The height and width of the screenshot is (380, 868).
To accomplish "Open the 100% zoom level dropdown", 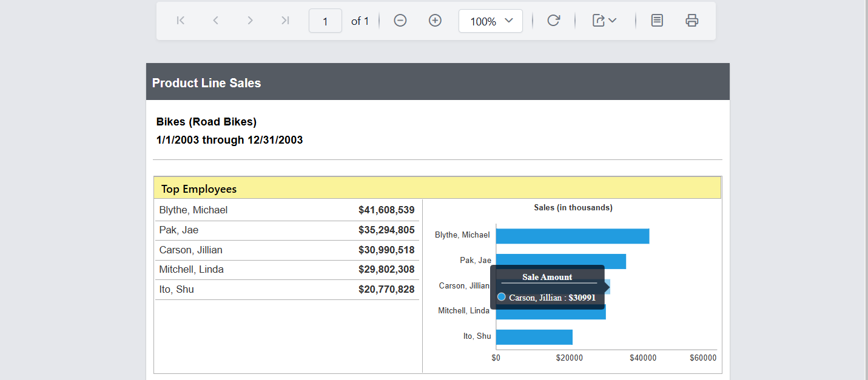I will [x=491, y=21].
